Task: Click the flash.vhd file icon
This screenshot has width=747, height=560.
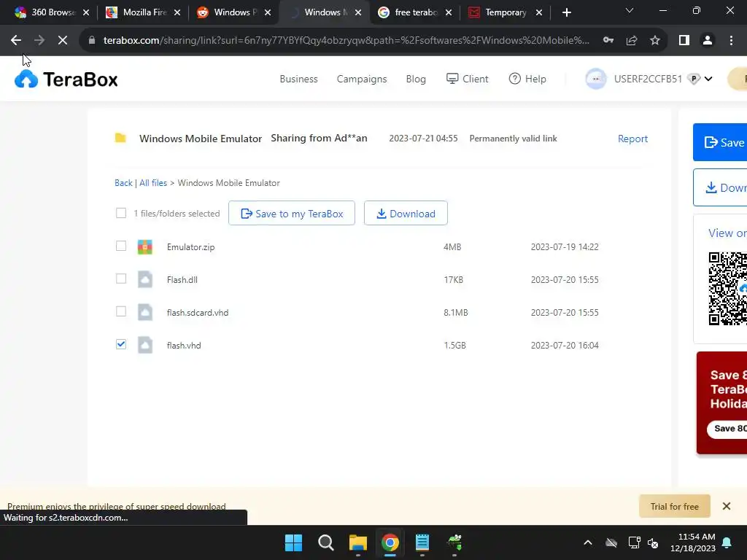Action: click(145, 345)
